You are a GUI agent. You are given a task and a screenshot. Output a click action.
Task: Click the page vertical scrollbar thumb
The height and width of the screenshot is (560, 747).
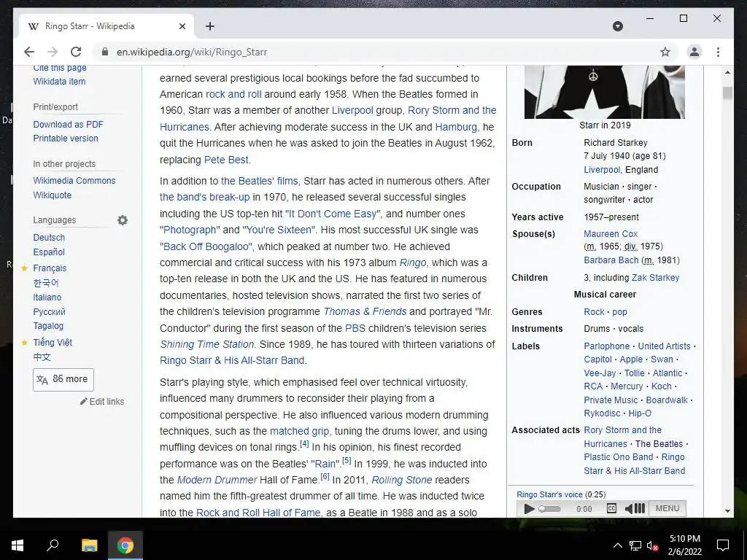(x=727, y=93)
